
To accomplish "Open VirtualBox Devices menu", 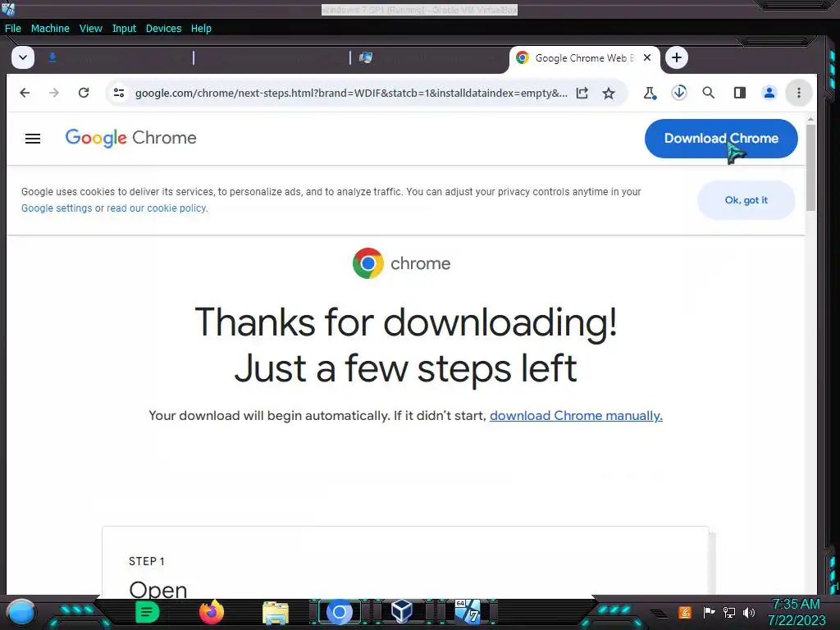I will click(x=163, y=29).
